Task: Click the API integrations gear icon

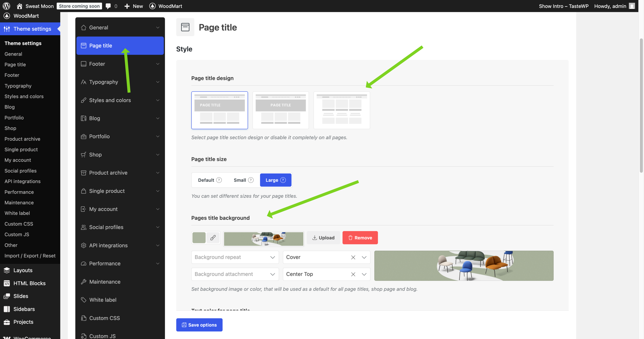Action: pyautogui.click(x=84, y=245)
